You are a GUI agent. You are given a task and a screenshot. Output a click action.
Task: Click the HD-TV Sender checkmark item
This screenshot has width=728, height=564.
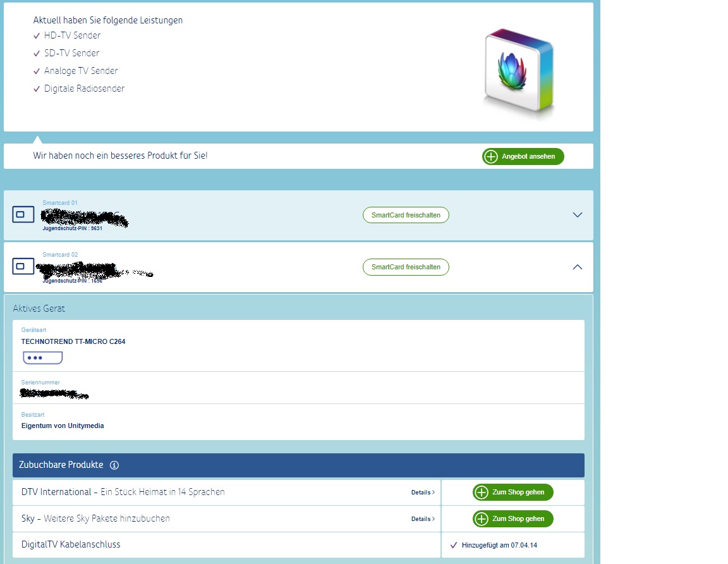point(72,35)
